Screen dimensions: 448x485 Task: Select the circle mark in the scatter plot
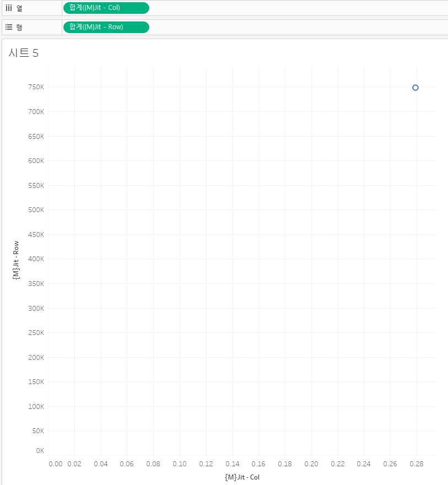(x=415, y=88)
